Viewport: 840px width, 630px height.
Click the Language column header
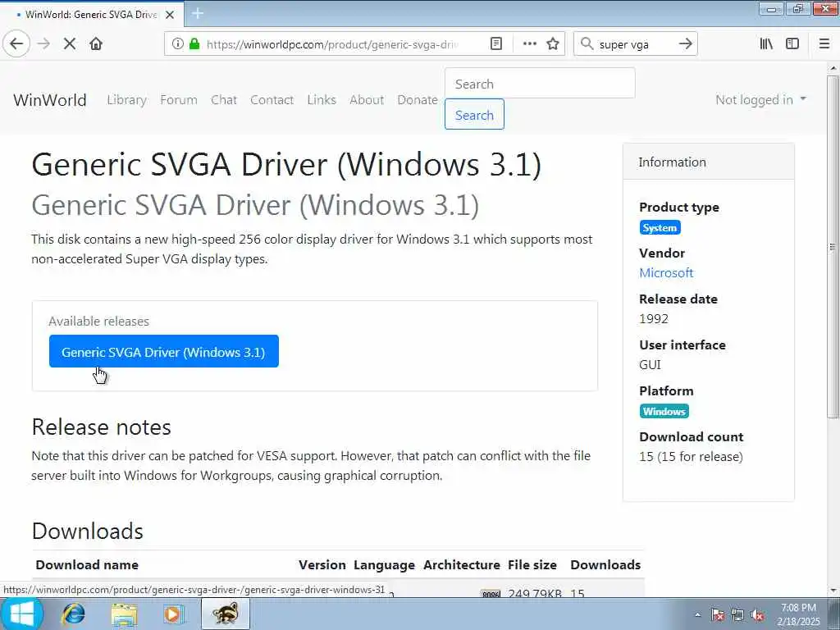384,564
